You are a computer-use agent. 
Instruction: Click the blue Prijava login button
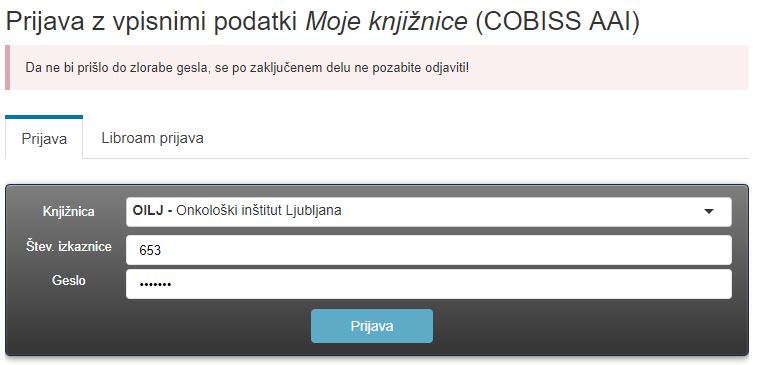(x=372, y=326)
